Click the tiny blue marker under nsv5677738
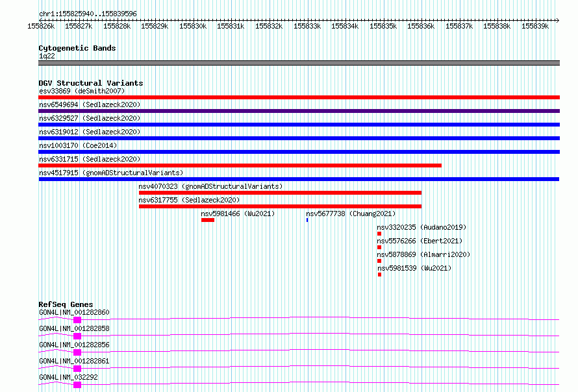 tap(307, 220)
